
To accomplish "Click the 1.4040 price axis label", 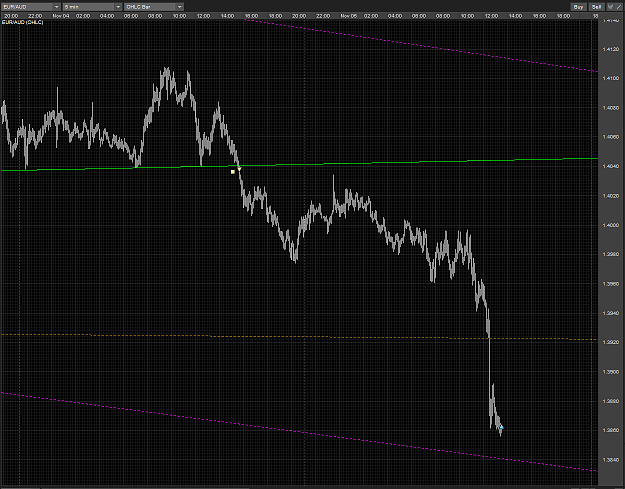I will [611, 167].
